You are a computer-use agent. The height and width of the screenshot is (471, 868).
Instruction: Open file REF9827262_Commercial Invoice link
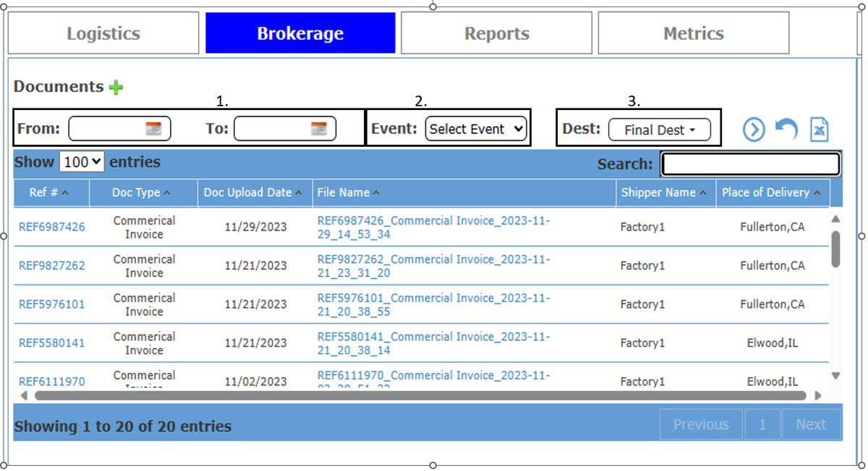click(x=433, y=266)
